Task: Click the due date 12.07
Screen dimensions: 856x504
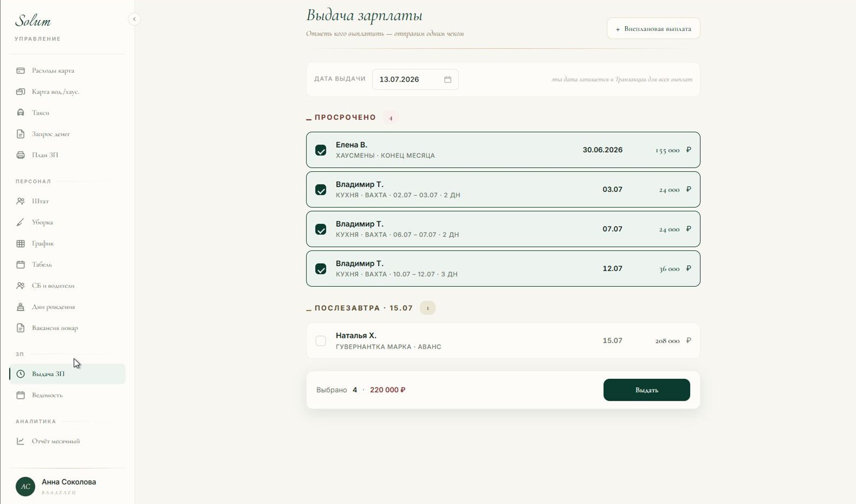Action: (x=613, y=269)
